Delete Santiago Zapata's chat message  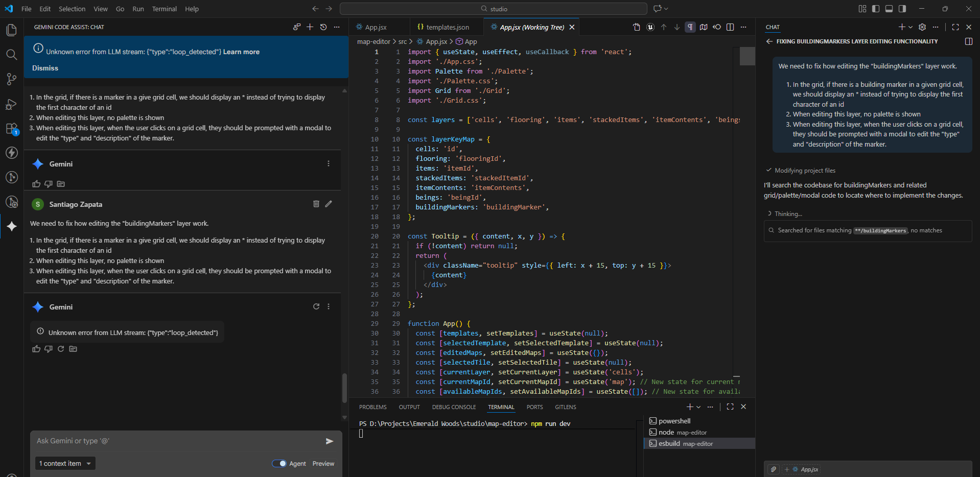[316, 204]
